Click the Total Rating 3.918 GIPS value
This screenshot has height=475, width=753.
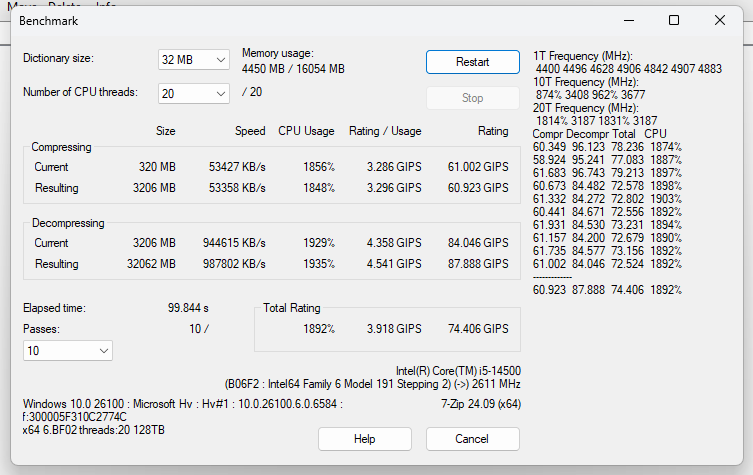[x=394, y=329]
